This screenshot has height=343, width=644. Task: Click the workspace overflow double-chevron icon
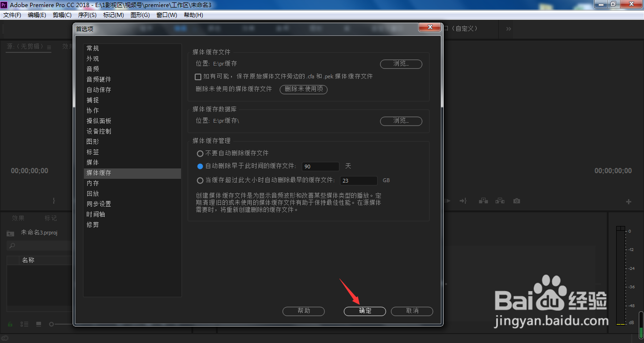point(509,29)
